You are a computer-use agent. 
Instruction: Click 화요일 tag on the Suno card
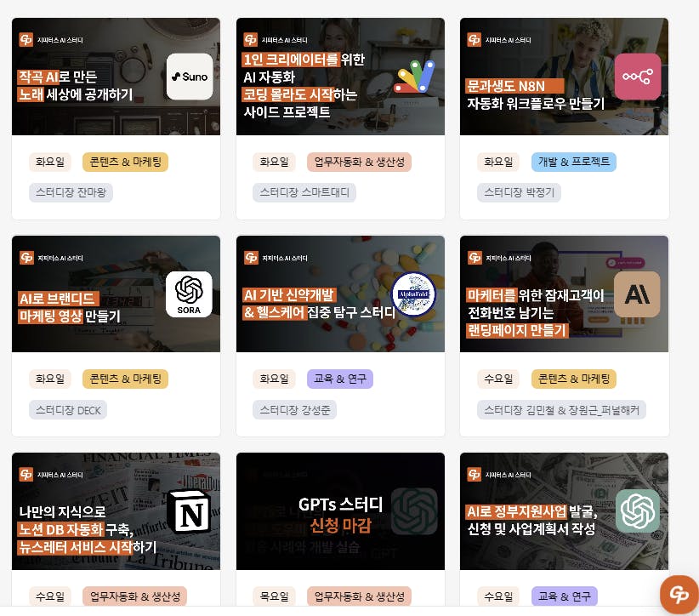tap(50, 162)
